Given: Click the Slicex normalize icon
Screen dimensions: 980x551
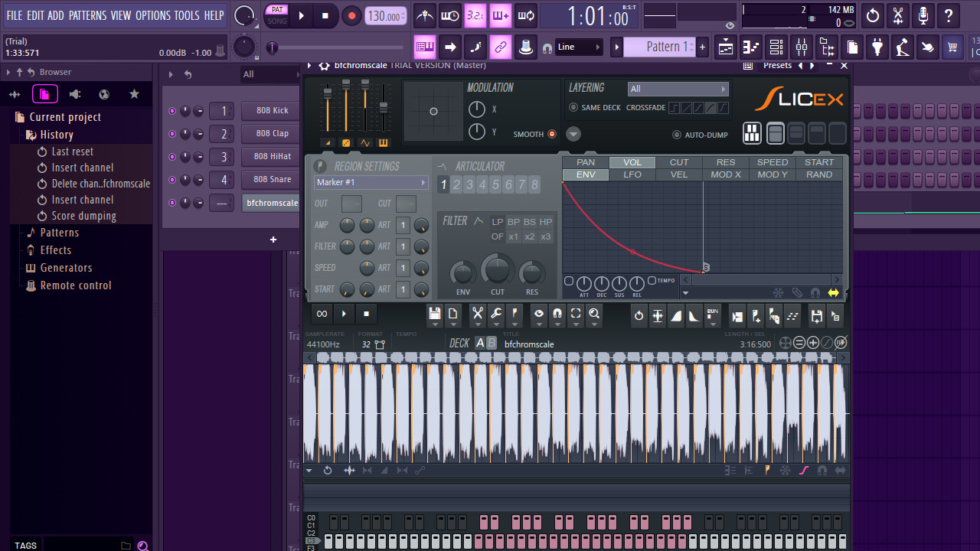Looking at the screenshot, I should [658, 315].
